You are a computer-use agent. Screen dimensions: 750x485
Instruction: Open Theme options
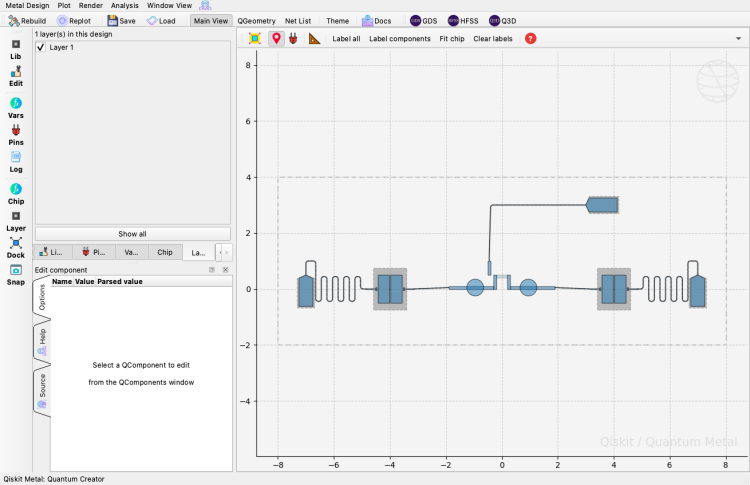337,21
